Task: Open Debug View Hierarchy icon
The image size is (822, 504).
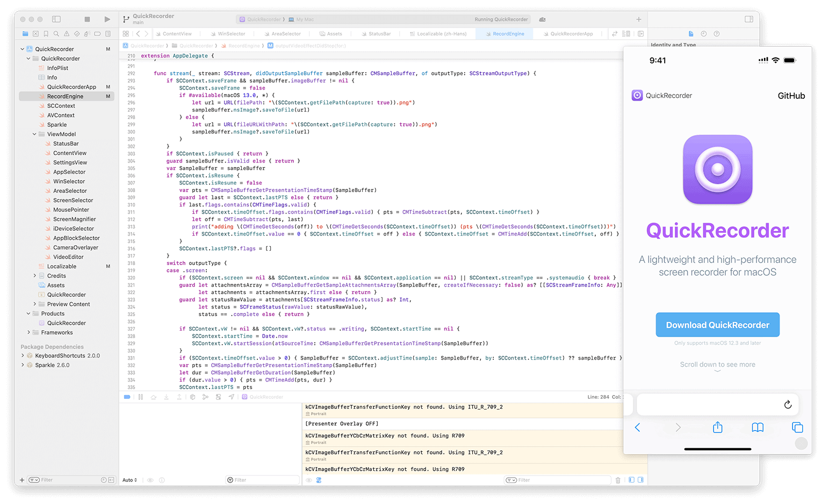Action: pyautogui.click(x=192, y=397)
